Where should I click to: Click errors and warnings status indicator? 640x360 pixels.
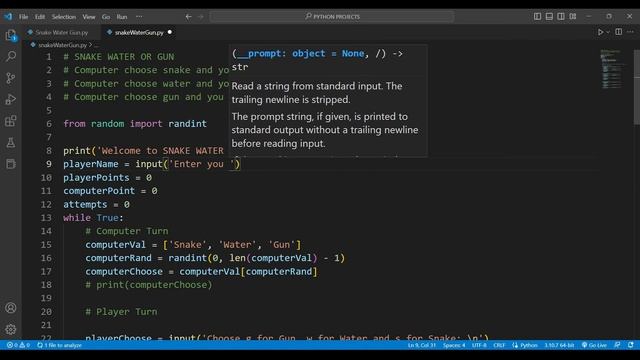pos(18,345)
